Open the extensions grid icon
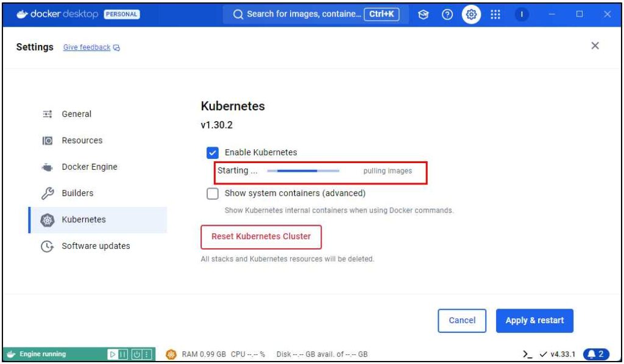 click(x=495, y=15)
